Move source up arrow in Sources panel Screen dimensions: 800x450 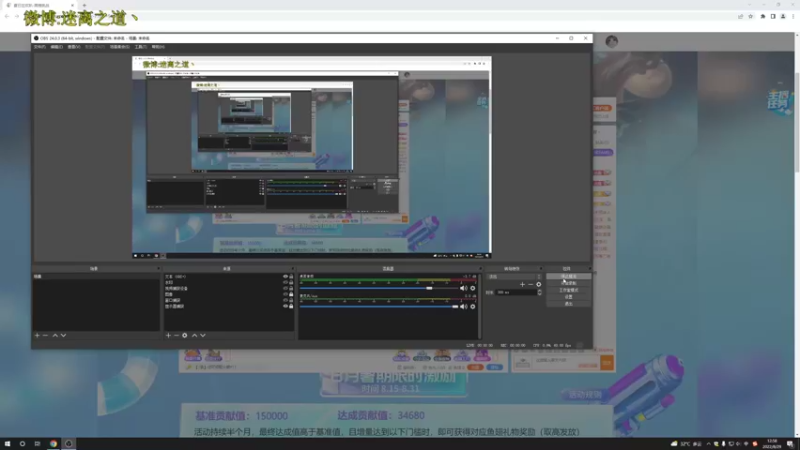(194, 335)
